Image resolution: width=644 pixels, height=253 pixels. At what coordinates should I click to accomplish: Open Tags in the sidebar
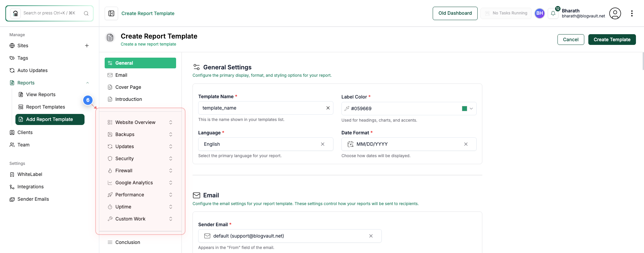point(23,58)
